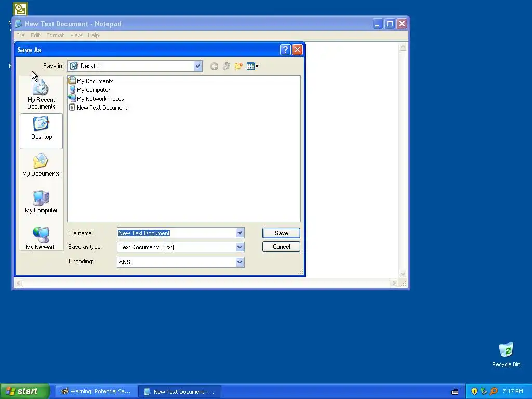The image size is (532, 399).
Task: Create a new folder
Action: [x=238, y=66]
